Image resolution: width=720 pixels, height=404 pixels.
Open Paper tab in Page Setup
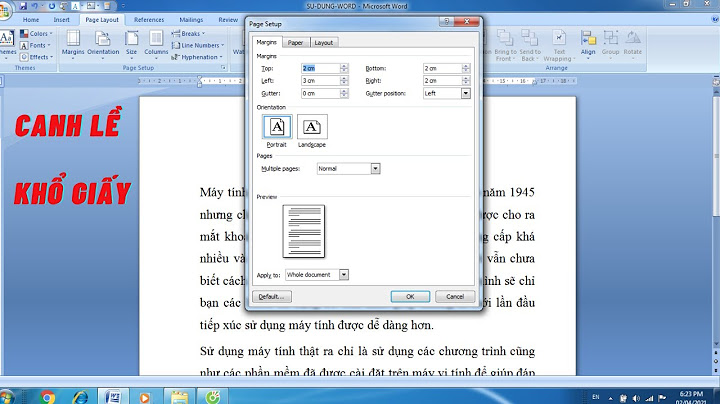click(x=295, y=42)
